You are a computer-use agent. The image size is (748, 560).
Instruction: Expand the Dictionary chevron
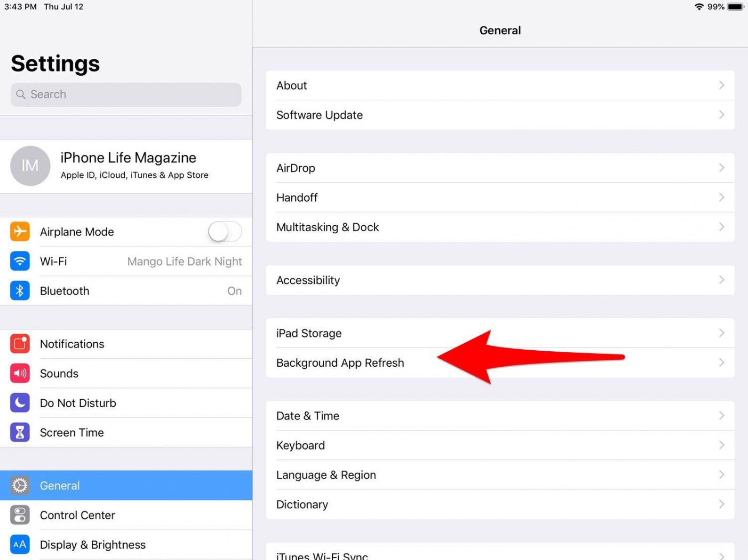721,504
